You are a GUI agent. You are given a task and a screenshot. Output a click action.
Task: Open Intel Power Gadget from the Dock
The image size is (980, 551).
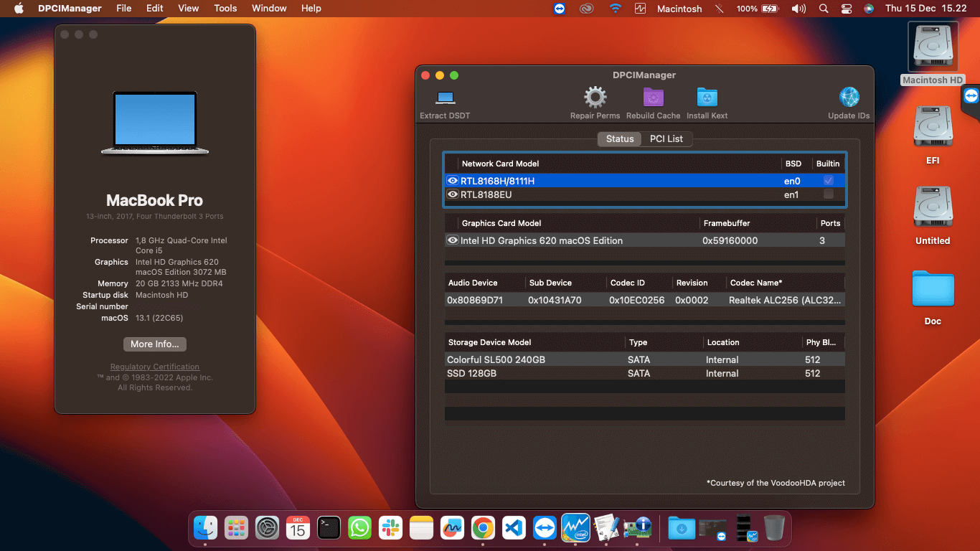(x=575, y=527)
